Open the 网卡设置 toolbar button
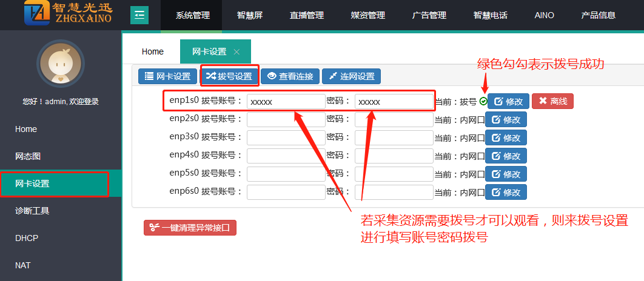The height and width of the screenshot is (281, 644). pos(167,76)
